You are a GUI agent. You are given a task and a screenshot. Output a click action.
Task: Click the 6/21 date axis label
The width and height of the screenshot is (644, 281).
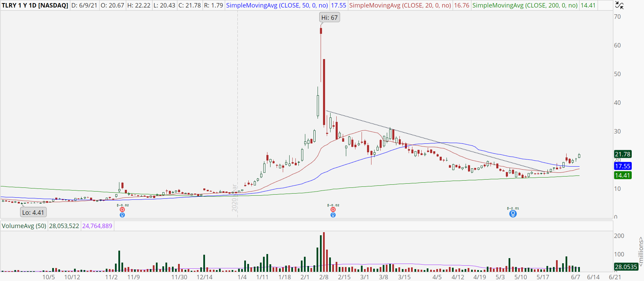[615, 277]
